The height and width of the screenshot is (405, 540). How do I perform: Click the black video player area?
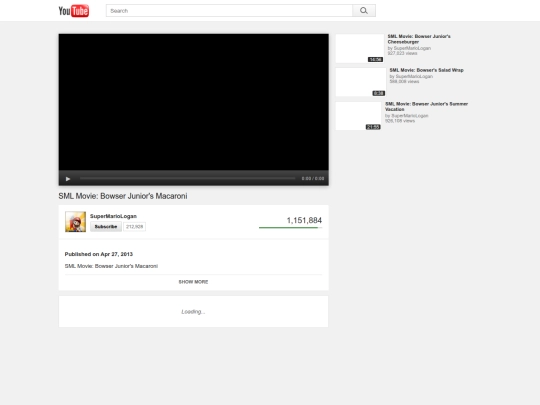[194, 102]
